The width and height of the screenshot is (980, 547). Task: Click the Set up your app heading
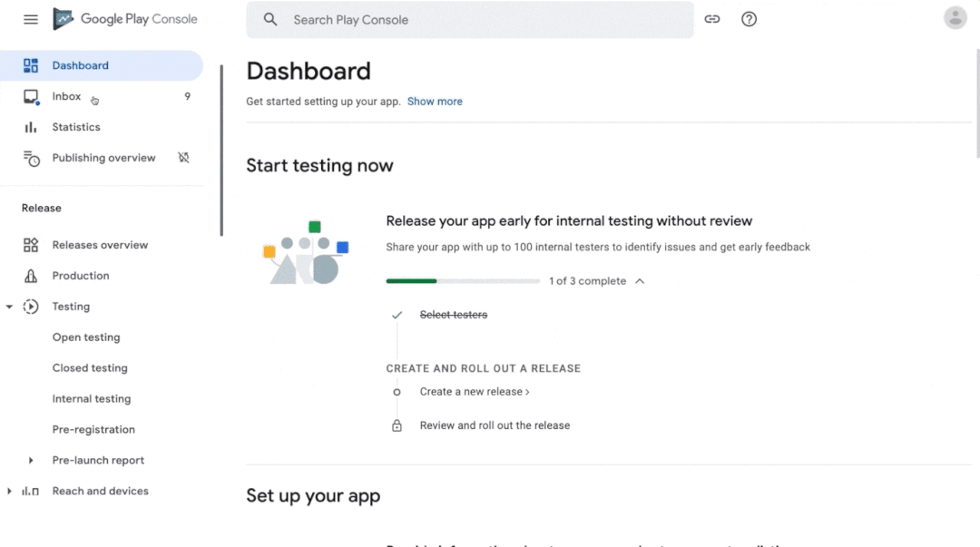pos(313,495)
